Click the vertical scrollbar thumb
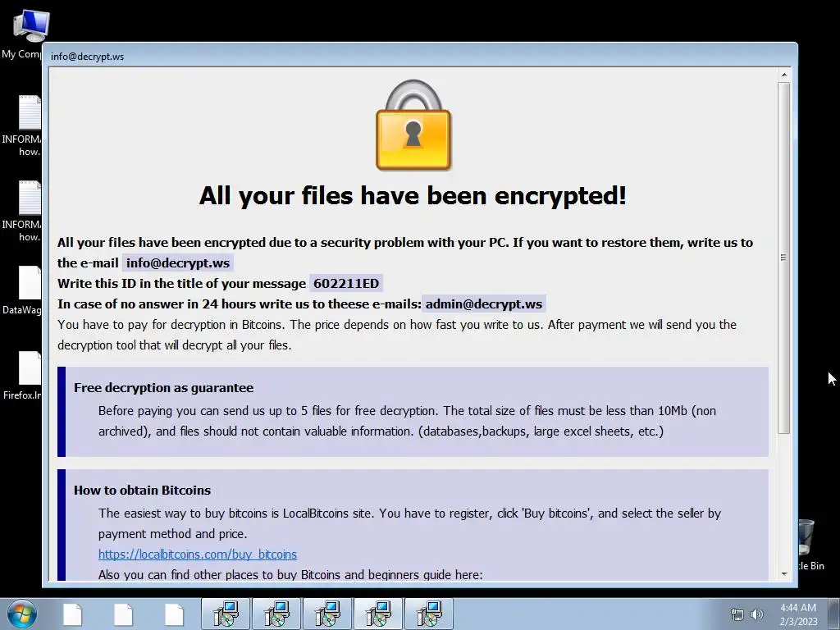Screen dimensions: 840x630 [x=784, y=258]
